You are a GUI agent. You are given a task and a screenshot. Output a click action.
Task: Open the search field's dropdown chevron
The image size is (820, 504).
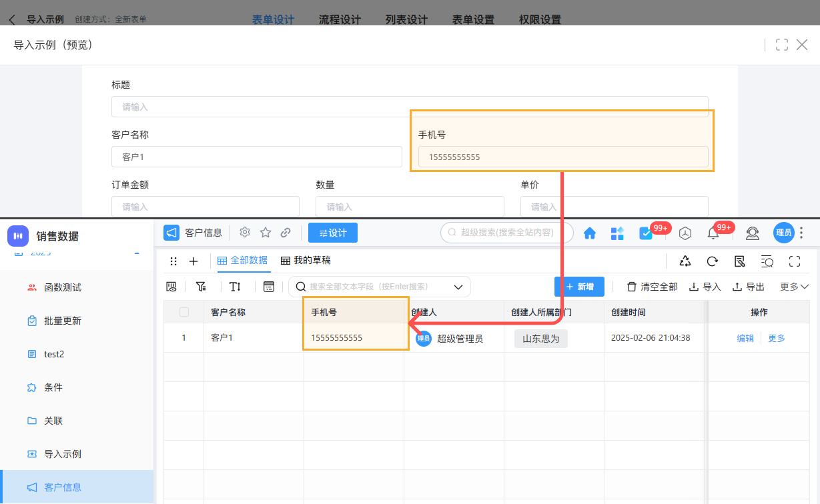[x=458, y=286]
